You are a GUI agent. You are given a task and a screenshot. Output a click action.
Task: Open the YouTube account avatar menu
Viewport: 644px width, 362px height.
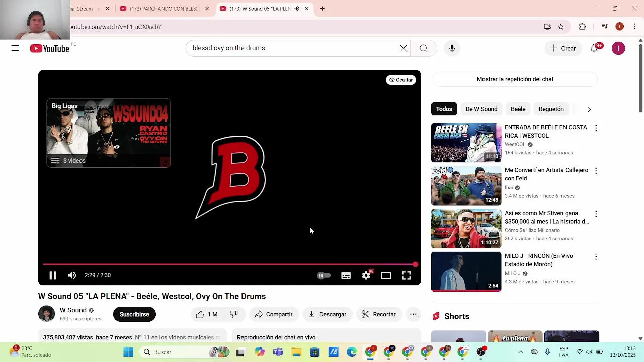[618, 48]
